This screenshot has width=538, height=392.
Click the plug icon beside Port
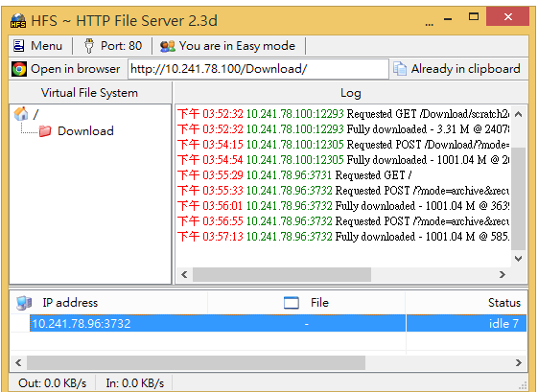[x=89, y=46]
